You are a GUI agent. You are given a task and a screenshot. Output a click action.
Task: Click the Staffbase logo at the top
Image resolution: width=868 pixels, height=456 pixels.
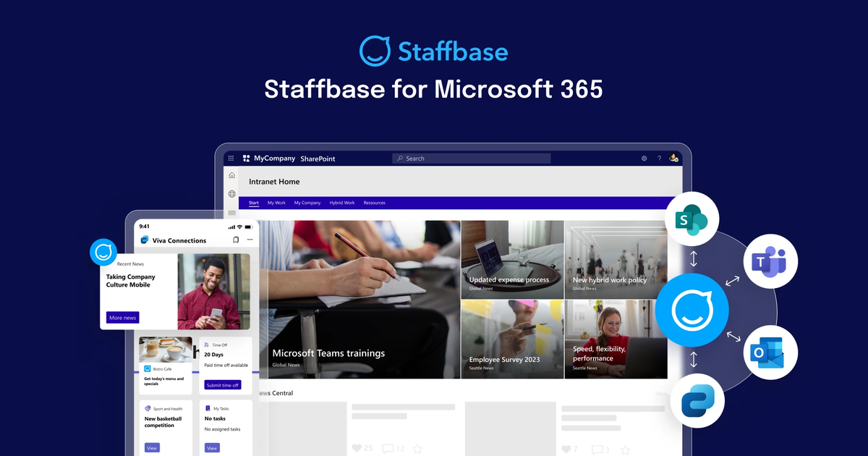pyautogui.click(x=434, y=51)
